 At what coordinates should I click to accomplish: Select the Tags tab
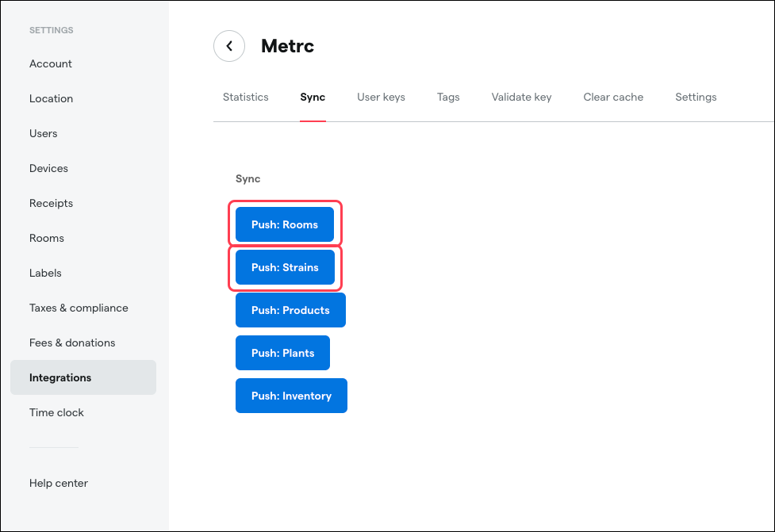[448, 97]
